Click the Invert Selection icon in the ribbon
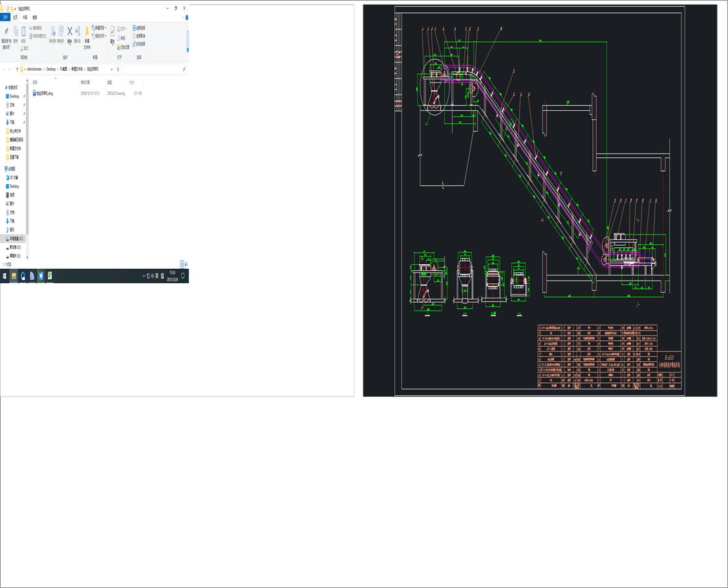The image size is (728, 588). click(139, 44)
